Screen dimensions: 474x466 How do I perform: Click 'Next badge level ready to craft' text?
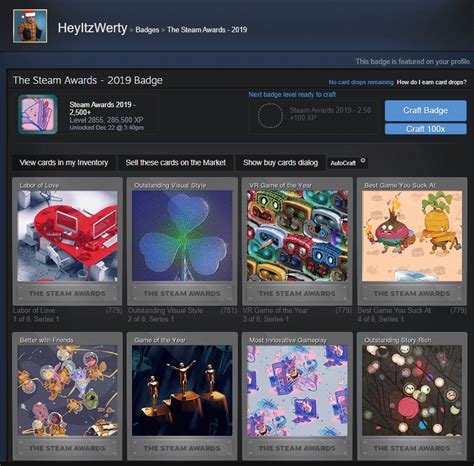(x=292, y=94)
